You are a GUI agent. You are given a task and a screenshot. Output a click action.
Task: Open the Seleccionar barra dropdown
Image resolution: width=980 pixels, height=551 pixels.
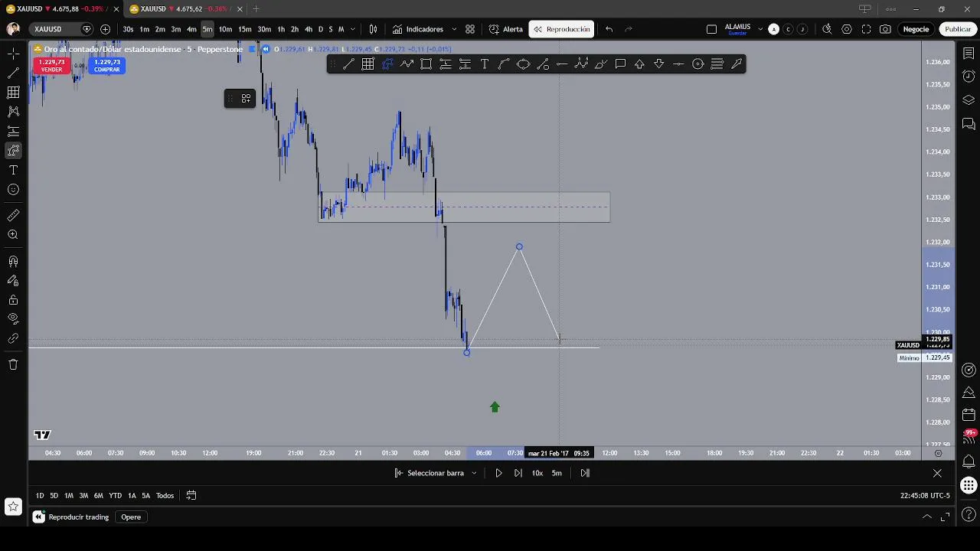point(436,473)
